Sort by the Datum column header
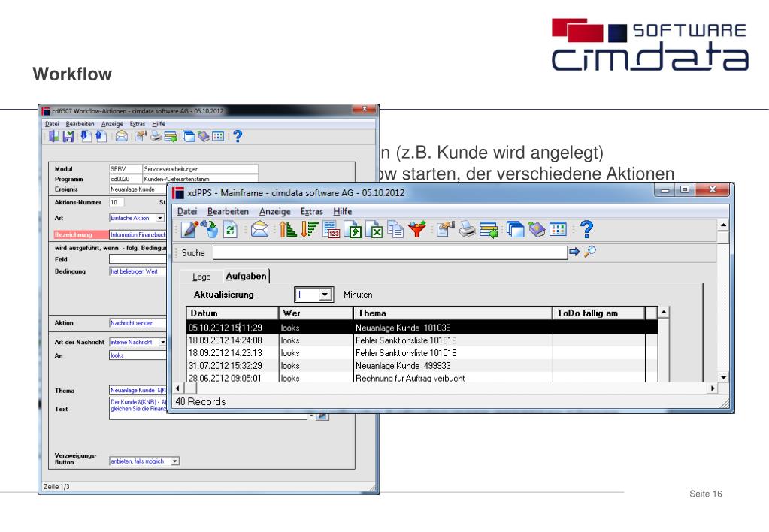Viewport: 769px width, 532px height. coord(232,313)
